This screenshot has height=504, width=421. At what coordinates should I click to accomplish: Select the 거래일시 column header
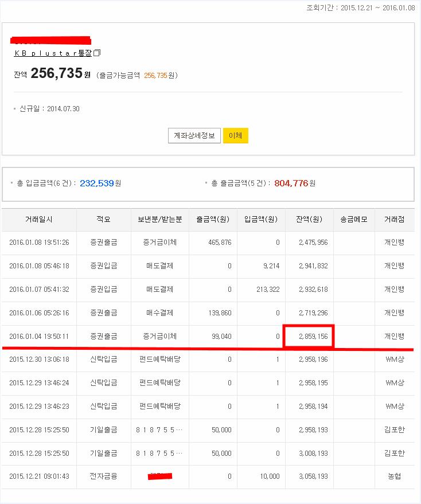[x=39, y=220]
